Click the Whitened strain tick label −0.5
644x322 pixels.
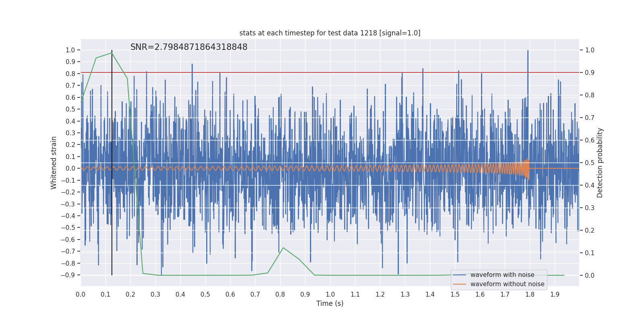pos(68,228)
